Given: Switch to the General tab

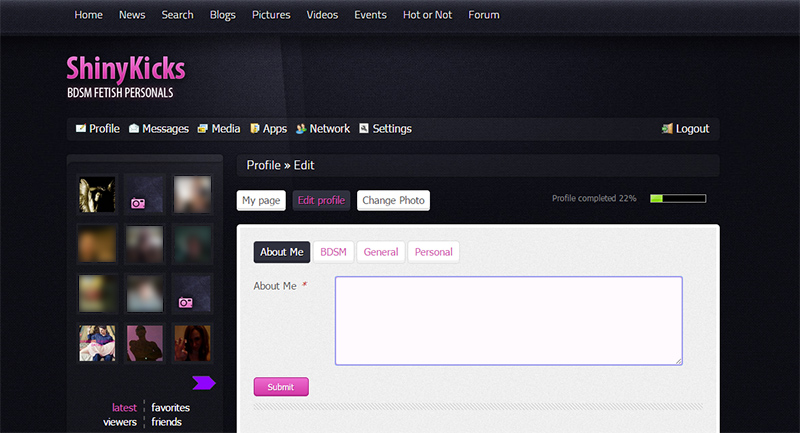Looking at the screenshot, I should pyautogui.click(x=381, y=252).
